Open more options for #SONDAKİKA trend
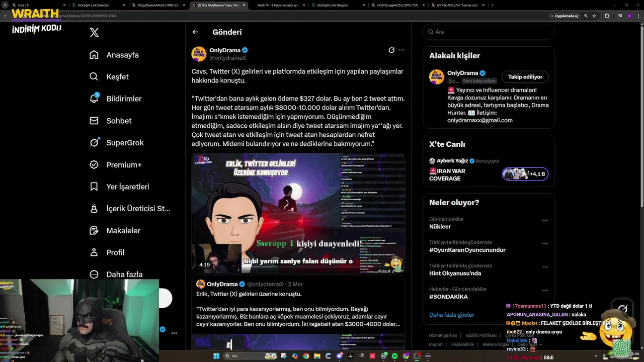644x362 pixels. point(545,290)
